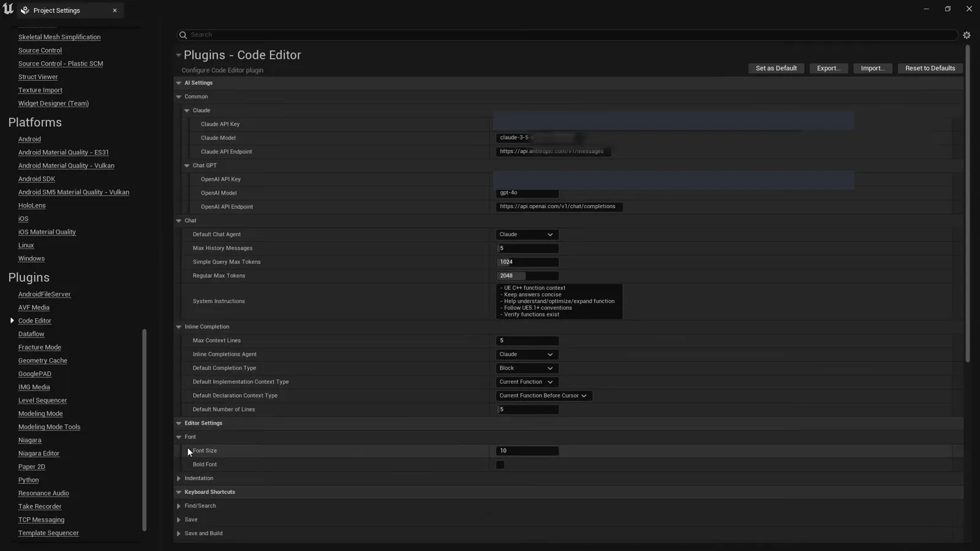Click the Regular Max Tokens slider field
Screen dimensions: 980x551
[x=527, y=276]
